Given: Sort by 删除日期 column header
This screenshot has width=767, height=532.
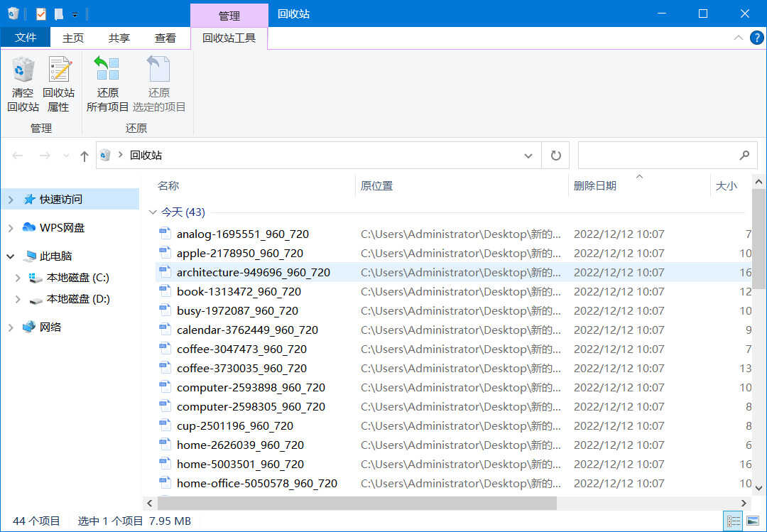Looking at the screenshot, I should pyautogui.click(x=595, y=186).
